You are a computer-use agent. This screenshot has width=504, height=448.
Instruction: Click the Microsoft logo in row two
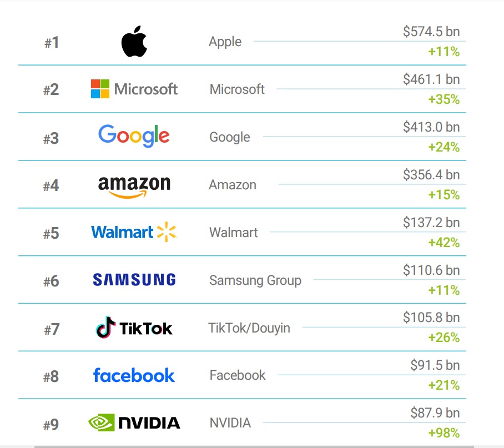pos(134,89)
